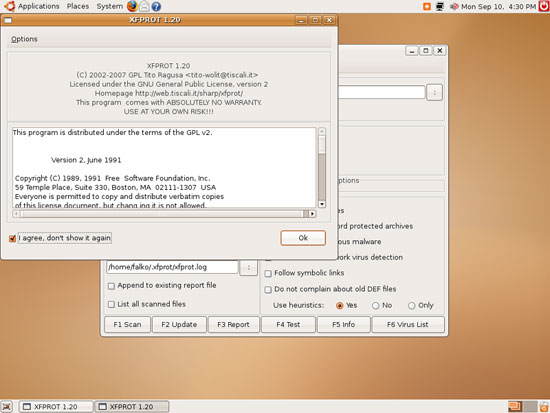
Task: Enable List all scanned files
Action: (111, 304)
